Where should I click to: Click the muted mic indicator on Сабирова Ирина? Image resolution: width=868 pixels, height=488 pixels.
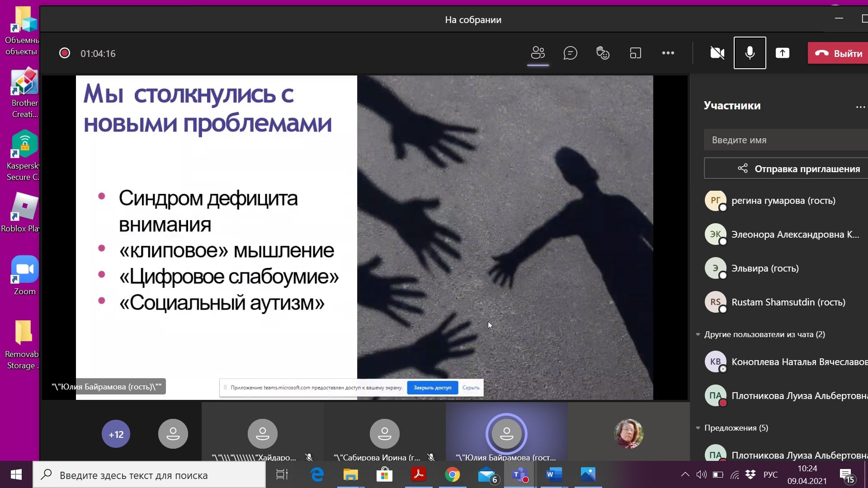tap(432, 457)
